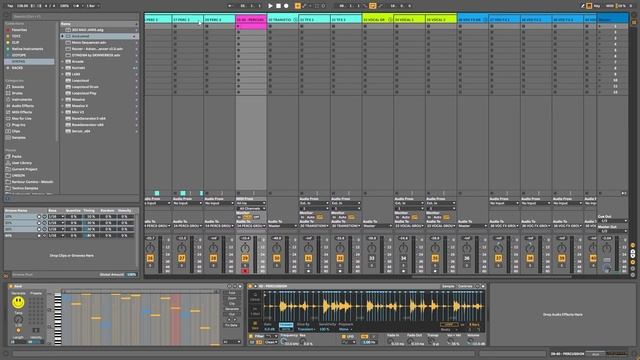Open the Instruments category
Viewport: 640px width, 360px height.
(x=22, y=100)
